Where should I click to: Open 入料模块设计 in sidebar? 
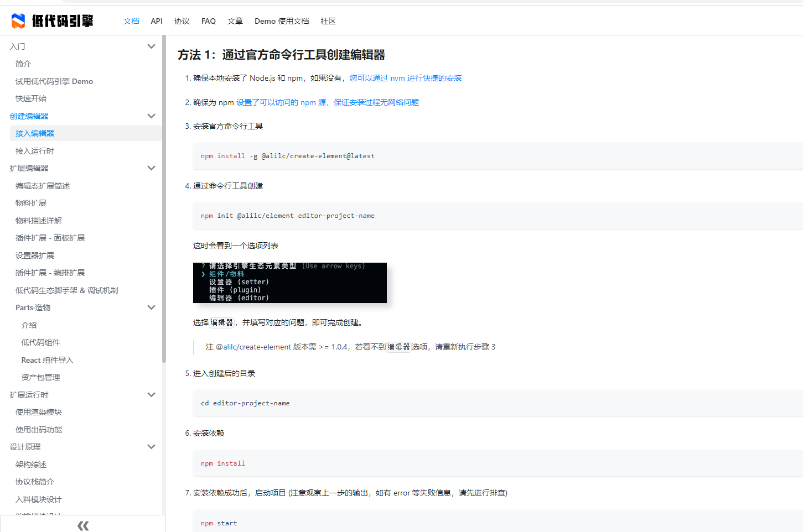pos(39,499)
